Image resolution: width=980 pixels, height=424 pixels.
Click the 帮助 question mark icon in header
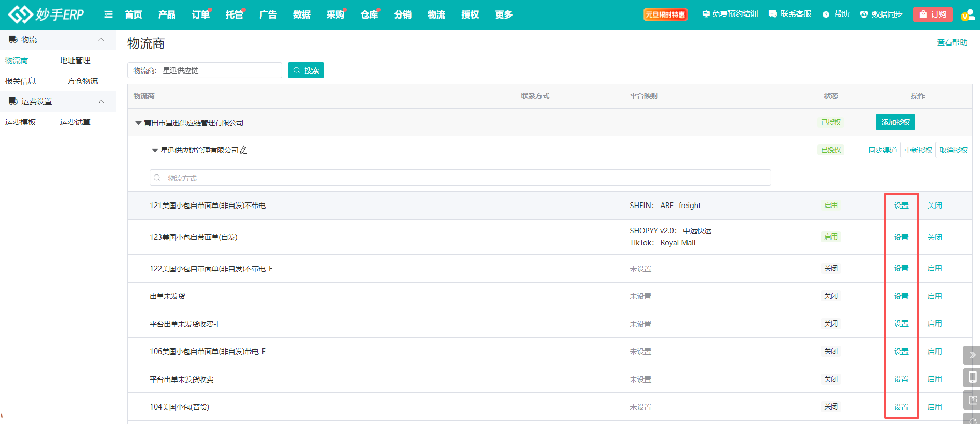(826, 14)
